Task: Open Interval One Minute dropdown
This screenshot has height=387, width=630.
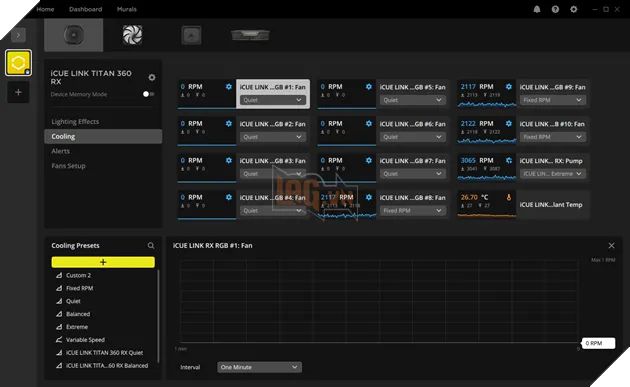Action: [x=260, y=367]
